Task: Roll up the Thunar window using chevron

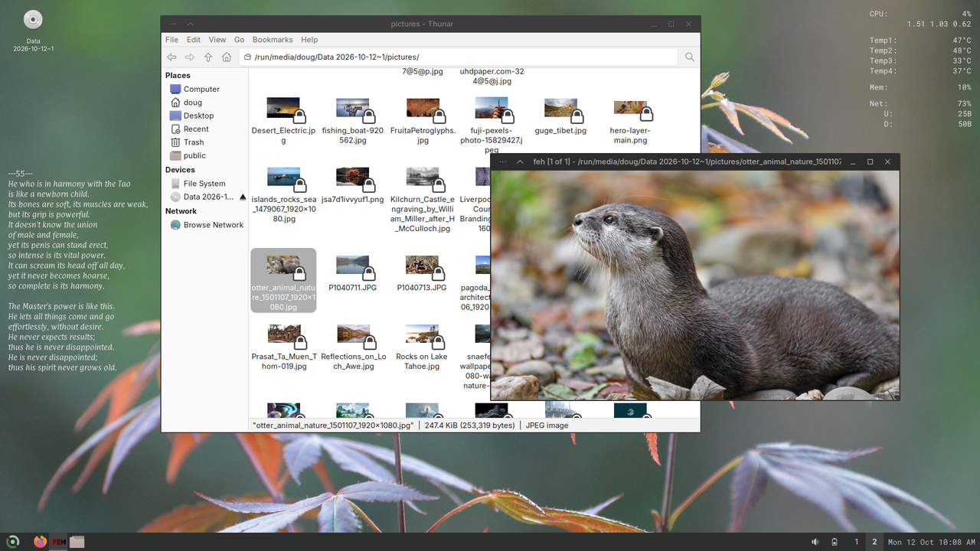Action: [191, 24]
